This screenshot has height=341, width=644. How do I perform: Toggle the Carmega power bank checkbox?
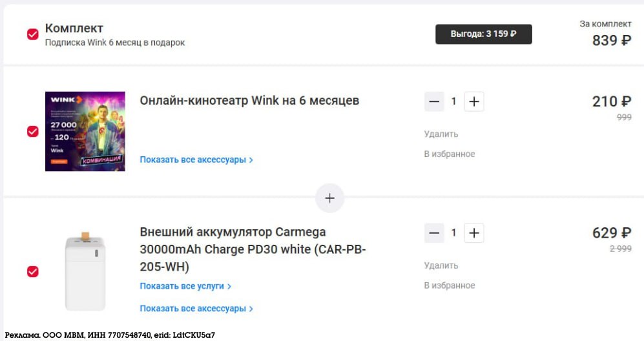(x=33, y=271)
